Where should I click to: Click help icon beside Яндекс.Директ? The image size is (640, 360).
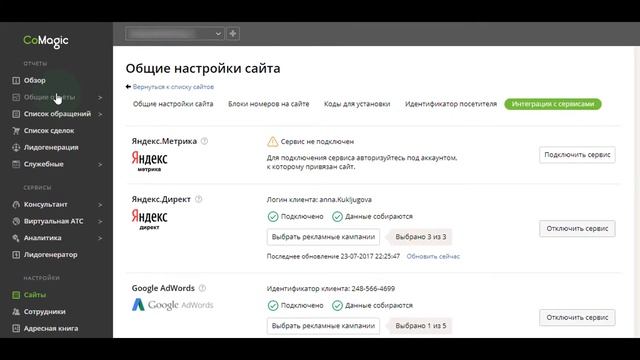point(198,200)
